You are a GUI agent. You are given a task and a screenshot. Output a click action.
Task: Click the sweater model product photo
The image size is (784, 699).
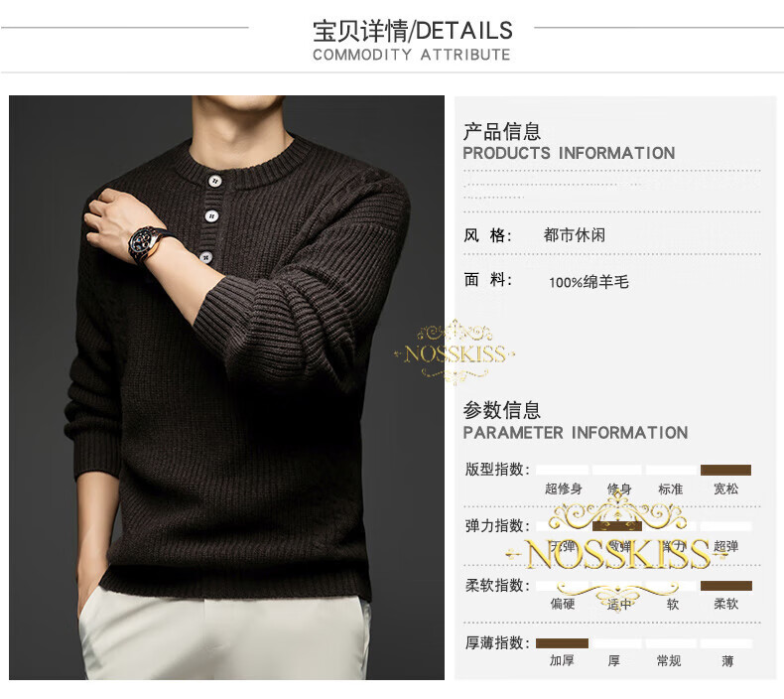coord(226,387)
